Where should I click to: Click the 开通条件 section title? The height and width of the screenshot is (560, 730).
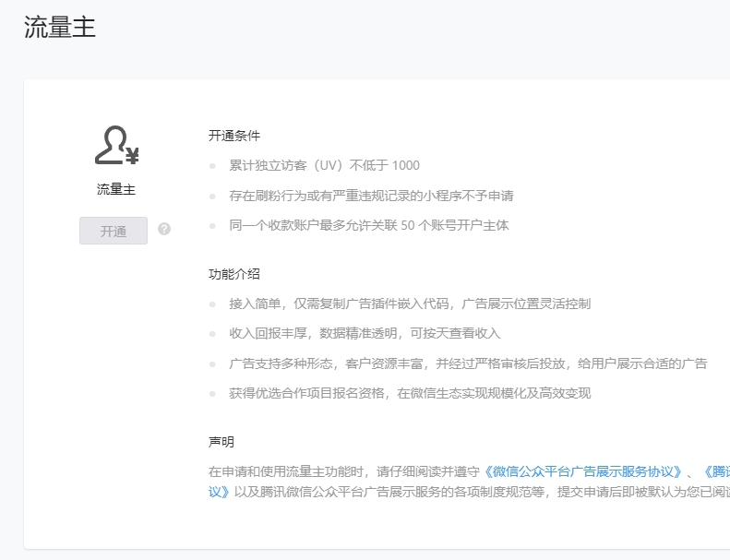click(x=234, y=136)
